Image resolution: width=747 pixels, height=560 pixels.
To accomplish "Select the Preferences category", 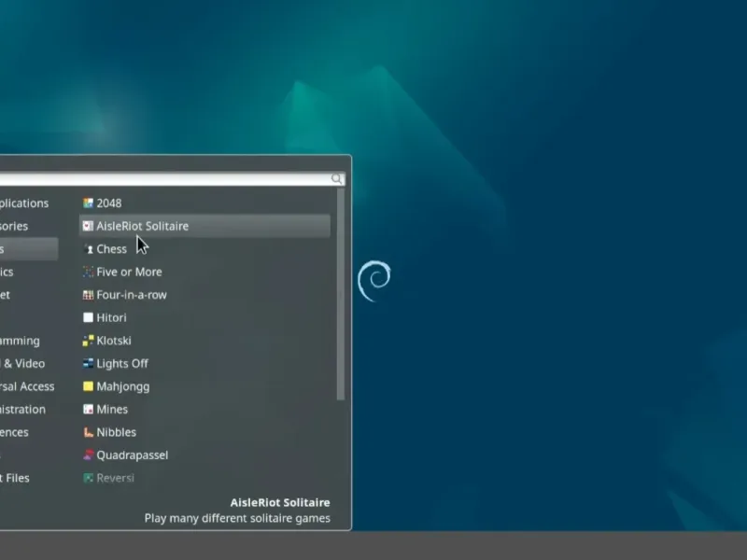I will click(29, 432).
